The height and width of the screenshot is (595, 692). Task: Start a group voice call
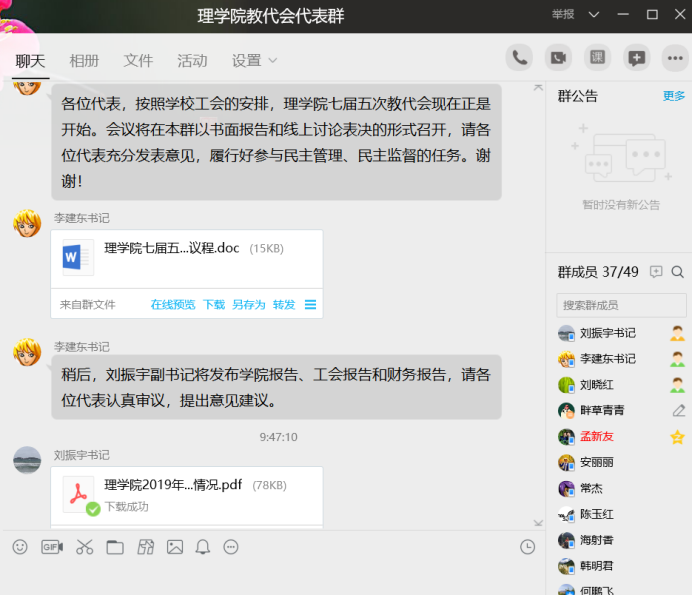(519, 58)
